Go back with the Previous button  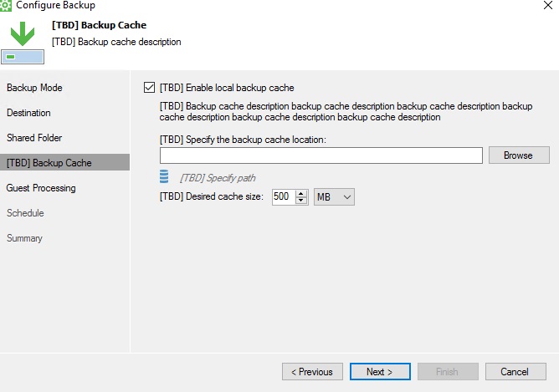pyautogui.click(x=312, y=372)
